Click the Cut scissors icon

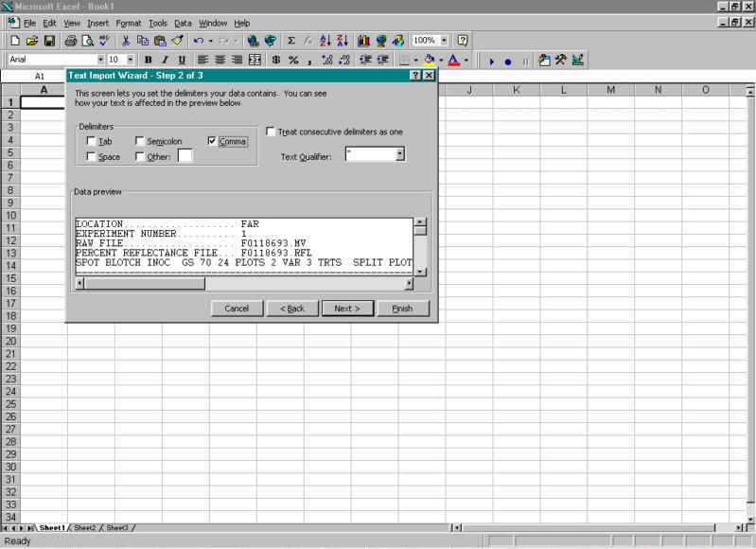[126, 41]
